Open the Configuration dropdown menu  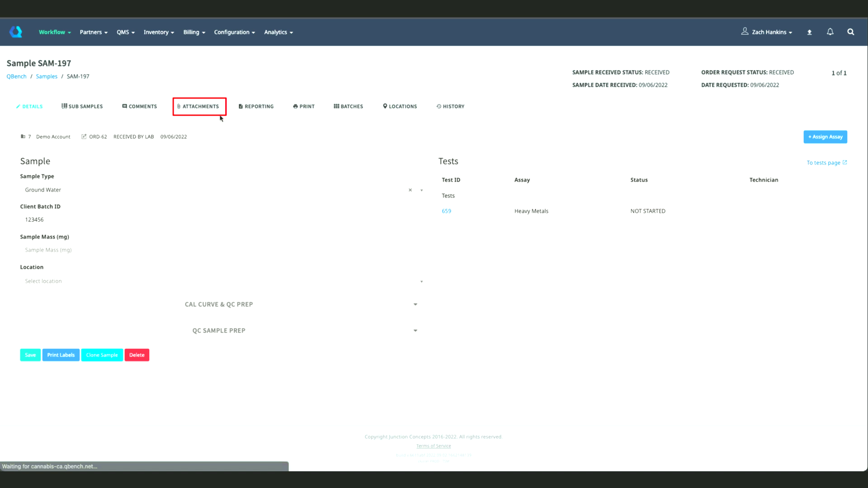pyautogui.click(x=234, y=32)
